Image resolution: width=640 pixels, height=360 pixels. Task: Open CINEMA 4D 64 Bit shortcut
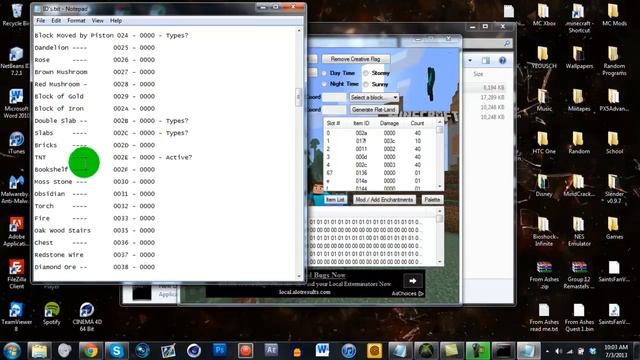87,317
